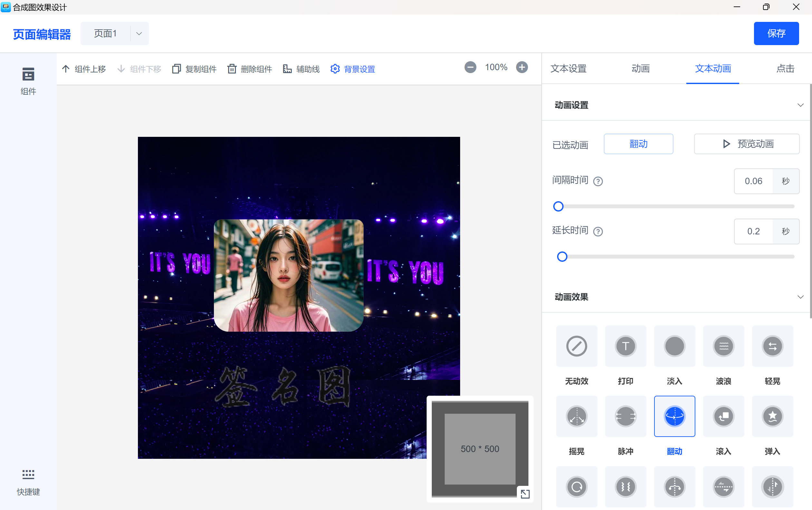The image size is (812, 510).
Task: Minimize the 合成图效果设计 window
Action: click(x=737, y=7)
